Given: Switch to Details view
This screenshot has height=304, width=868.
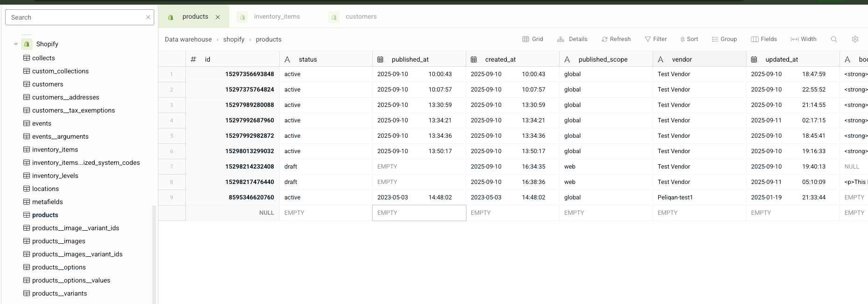Looking at the screenshot, I should point(572,39).
